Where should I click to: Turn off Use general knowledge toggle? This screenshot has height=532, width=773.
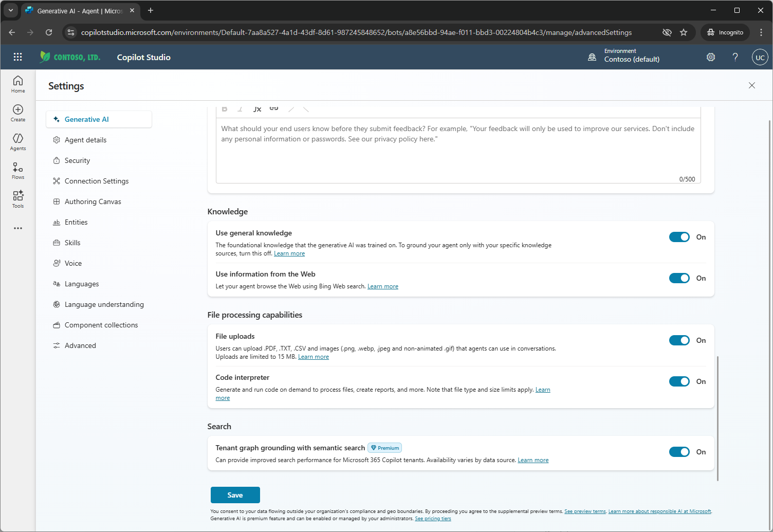(x=679, y=237)
